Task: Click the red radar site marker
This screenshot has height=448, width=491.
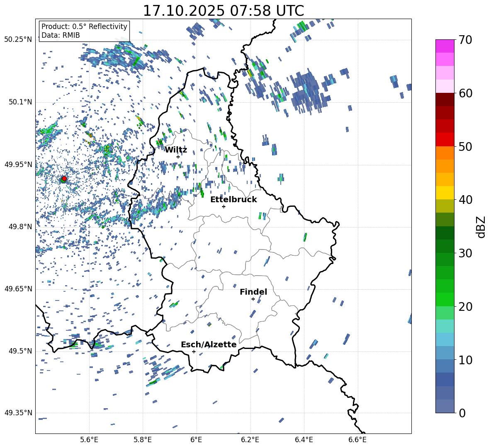Action: point(64,179)
